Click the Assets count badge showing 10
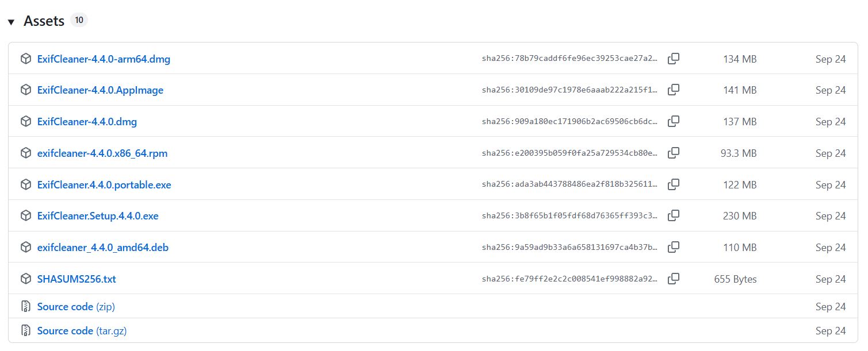Viewport: 868px width, 351px height. coord(79,20)
